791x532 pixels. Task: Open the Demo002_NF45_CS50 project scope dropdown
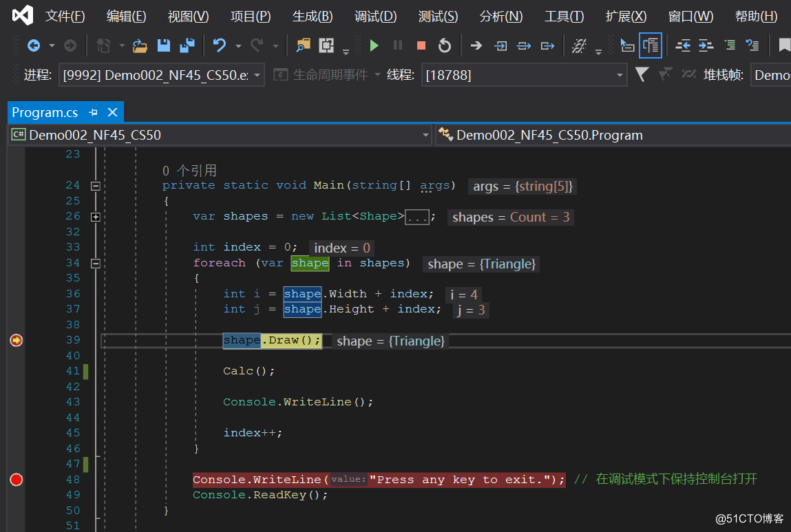click(x=220, y=135)
